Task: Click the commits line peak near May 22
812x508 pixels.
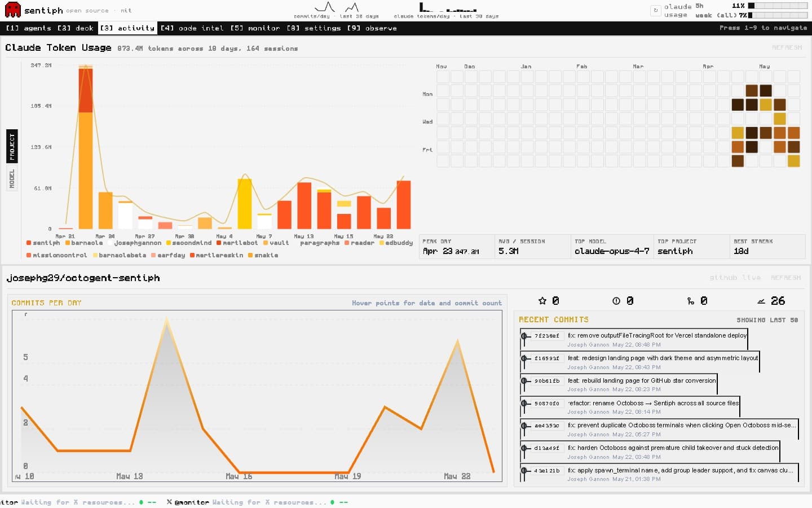Action: pos(457,340)
